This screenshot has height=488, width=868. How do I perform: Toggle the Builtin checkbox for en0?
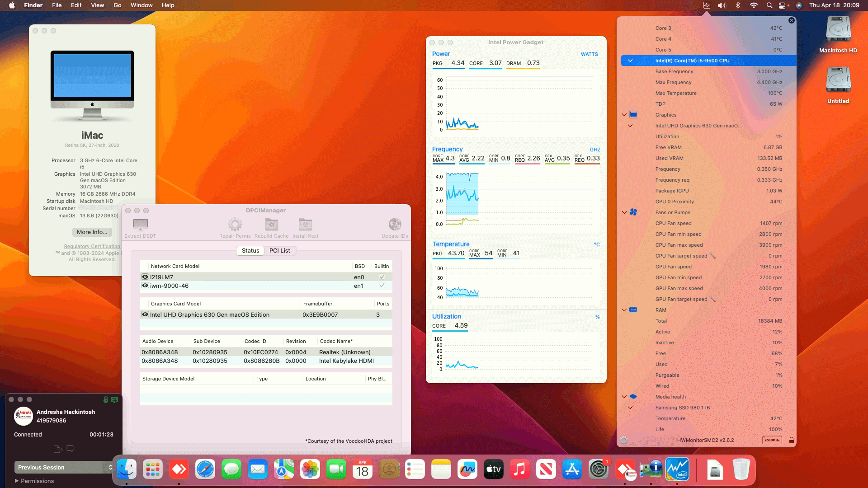[x=382, y=277]
